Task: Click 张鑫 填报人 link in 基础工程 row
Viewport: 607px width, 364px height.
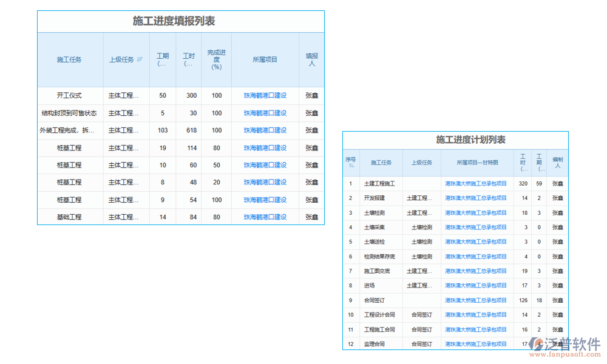Action: (x=311, y=217)
